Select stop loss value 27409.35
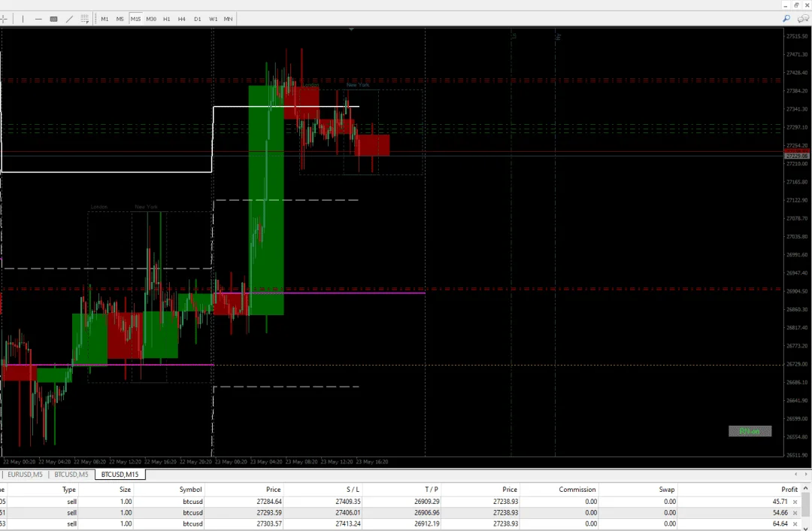This screenshot has width=812, height=531. pos(347,502)
